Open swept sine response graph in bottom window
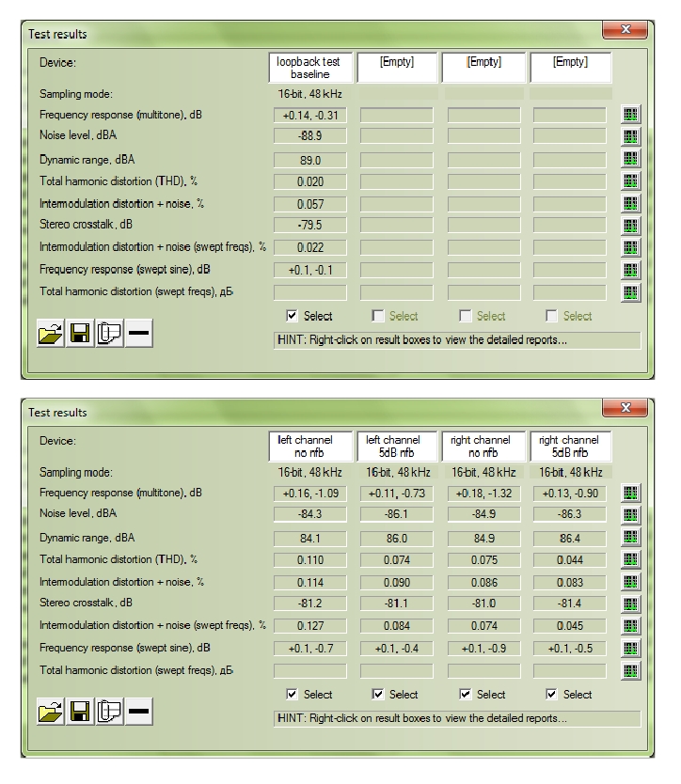This screenshot has width=681, height=784. point(630,649)
